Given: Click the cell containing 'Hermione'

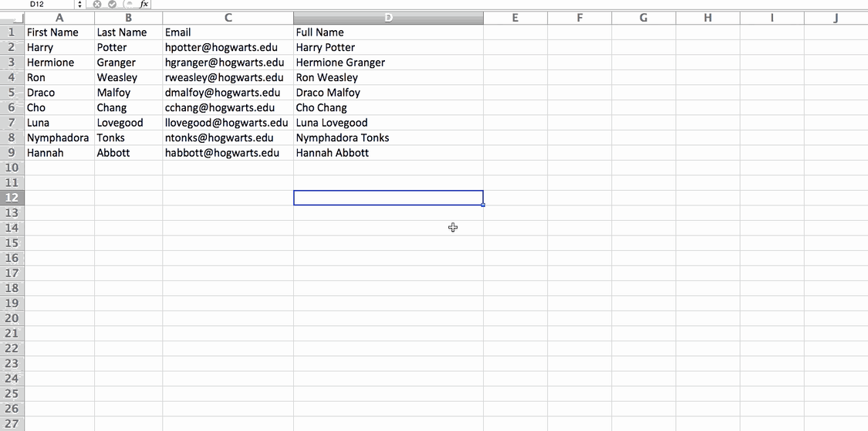Looking at the screenshot, I should (59, 62).
